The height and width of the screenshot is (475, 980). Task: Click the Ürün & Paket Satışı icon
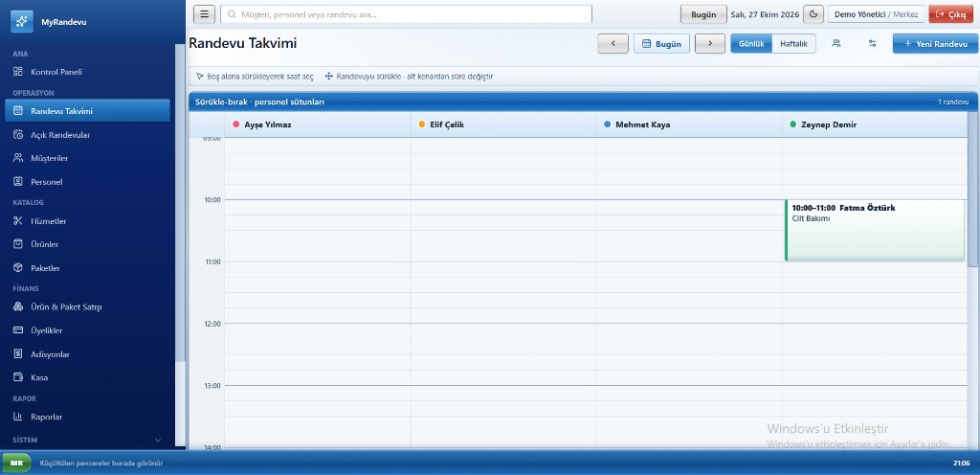18,306
